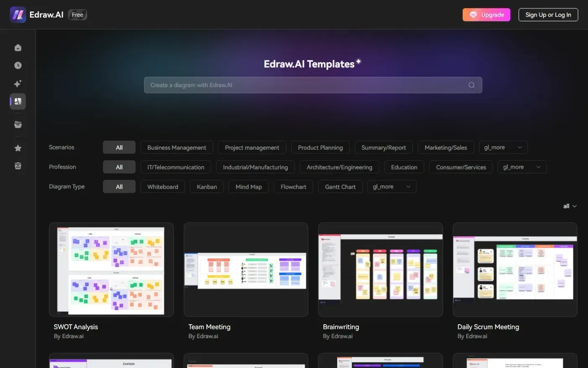The width and height of the screenshot is (588, 368).
Task: Open the Recent clock icon in sidebar
Action: click(x=18, y=65)
